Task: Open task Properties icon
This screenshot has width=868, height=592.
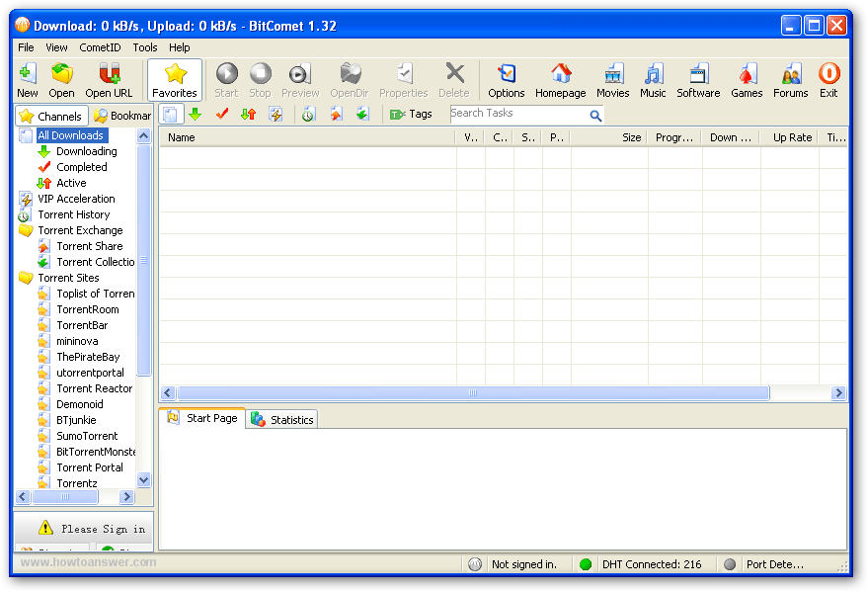Action: click(x=404, y=80)
